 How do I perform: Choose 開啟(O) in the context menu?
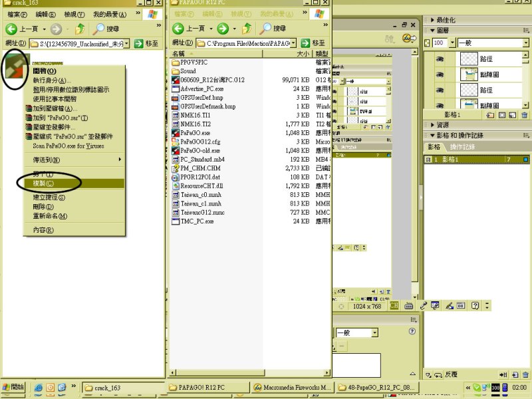coord(74,71)
